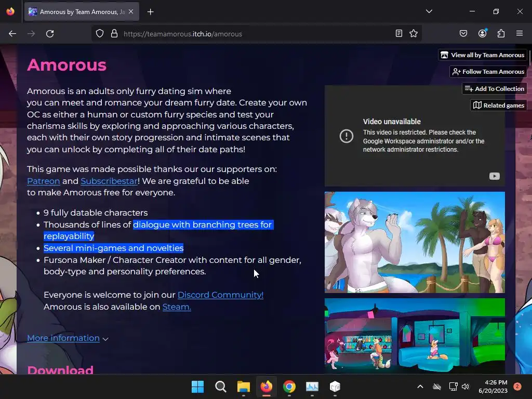
Task: Click the YouTube logo on unavailable video
Action: 495,176
